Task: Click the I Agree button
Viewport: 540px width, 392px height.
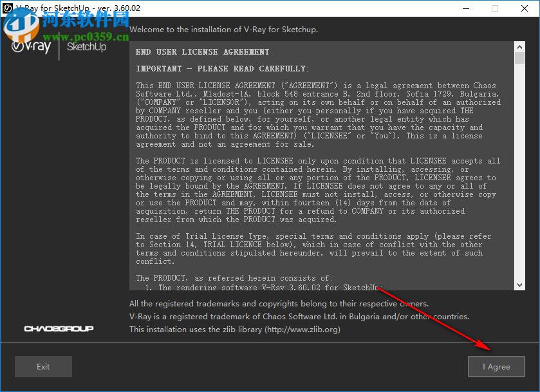Action: click(496, 366)
